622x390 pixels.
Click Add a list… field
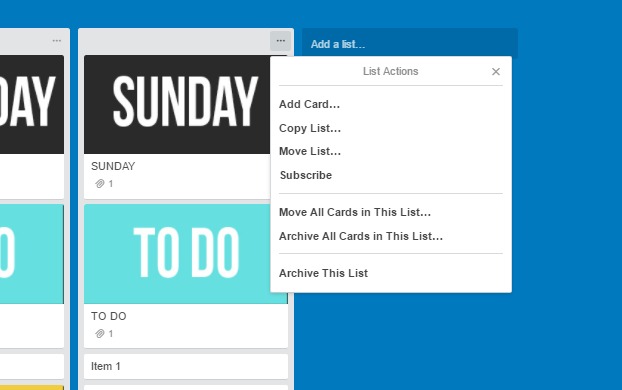click(410, 44)
